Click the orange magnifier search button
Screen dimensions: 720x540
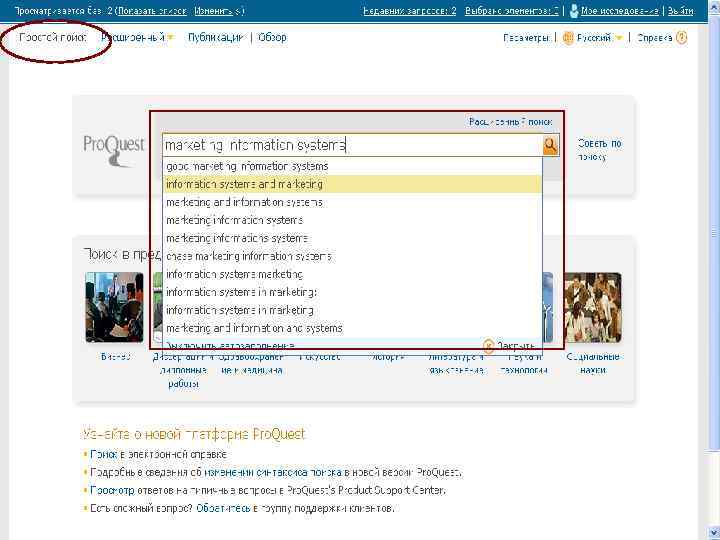551,145
